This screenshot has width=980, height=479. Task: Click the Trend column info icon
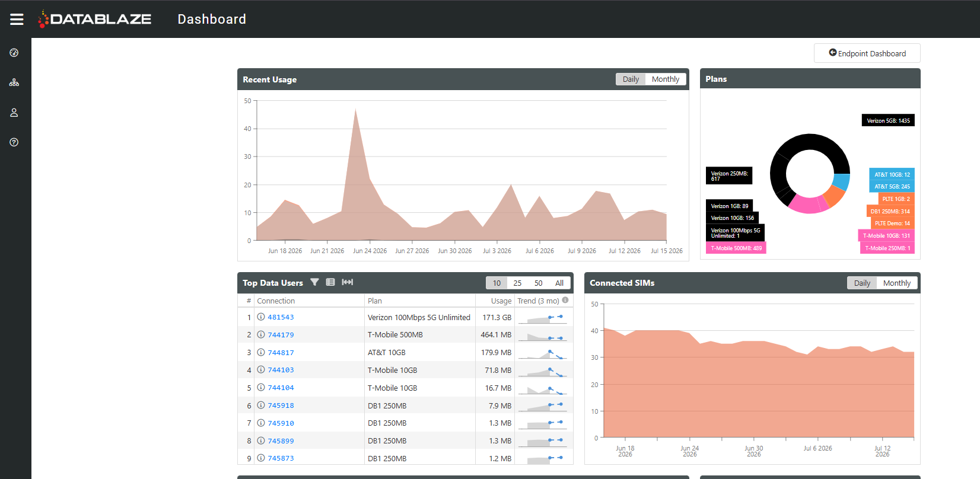(565, 300)
